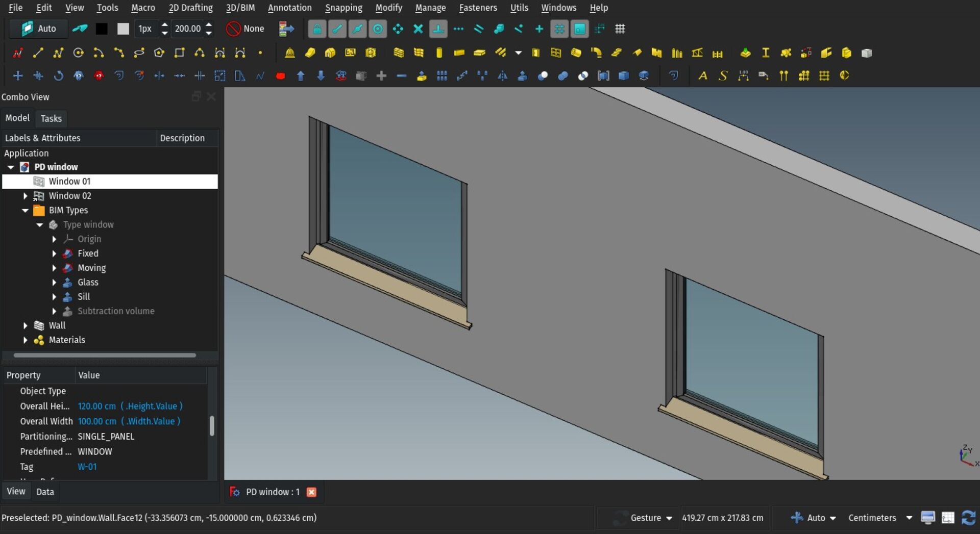Screen dimensions: 980x534
Task: Select the Polyline drawing tool
Action: (x=58, y=53)
